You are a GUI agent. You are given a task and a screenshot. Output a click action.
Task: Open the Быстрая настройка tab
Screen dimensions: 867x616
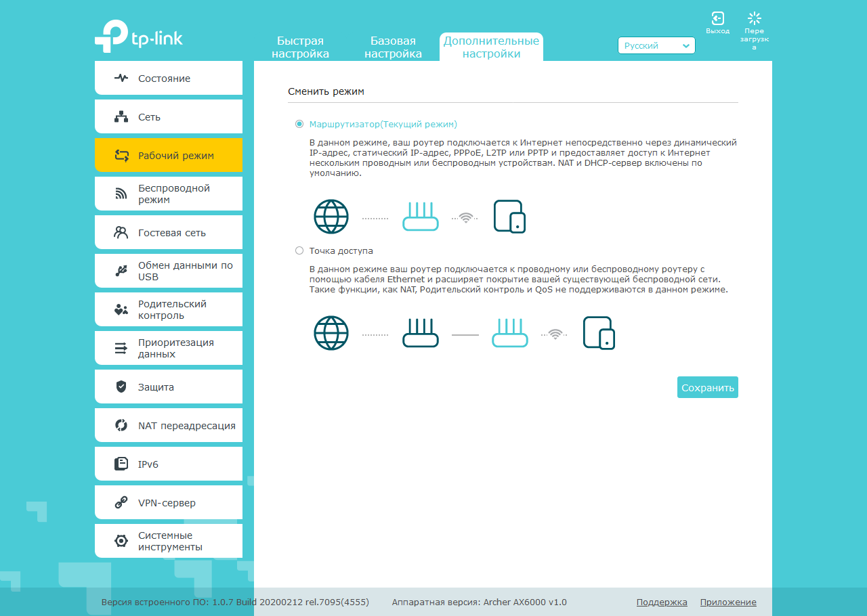pos(301,47)
